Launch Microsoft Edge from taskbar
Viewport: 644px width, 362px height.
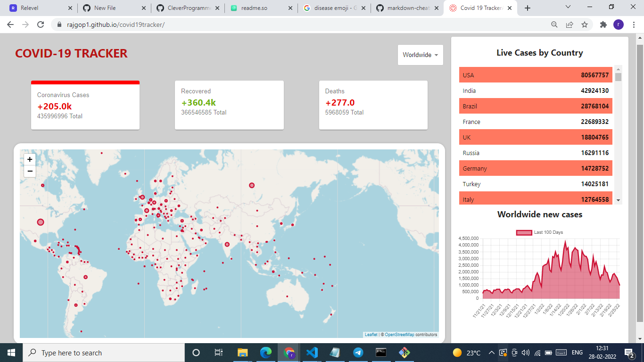click(266, 353)
